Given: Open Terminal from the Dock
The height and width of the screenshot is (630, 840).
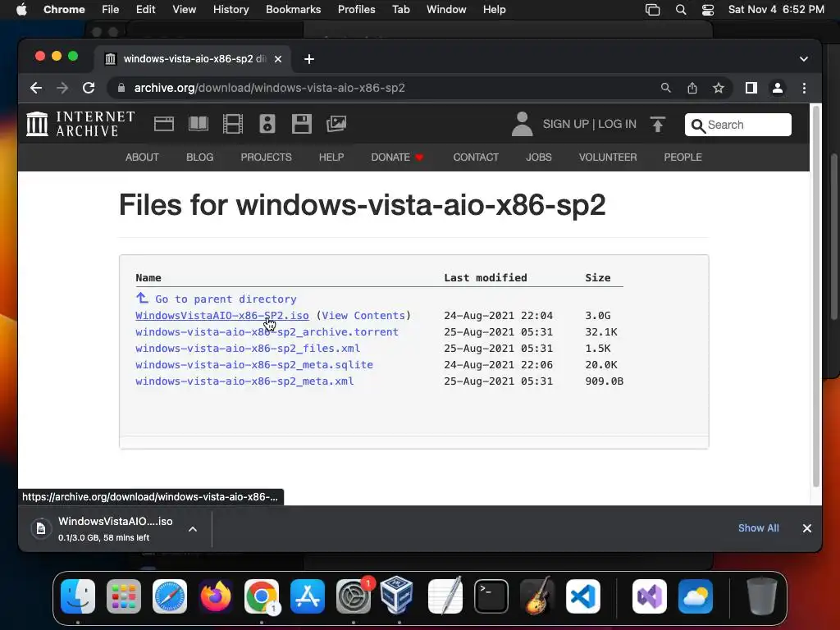Looking at the screenshot, I should (x=491, y=596).
